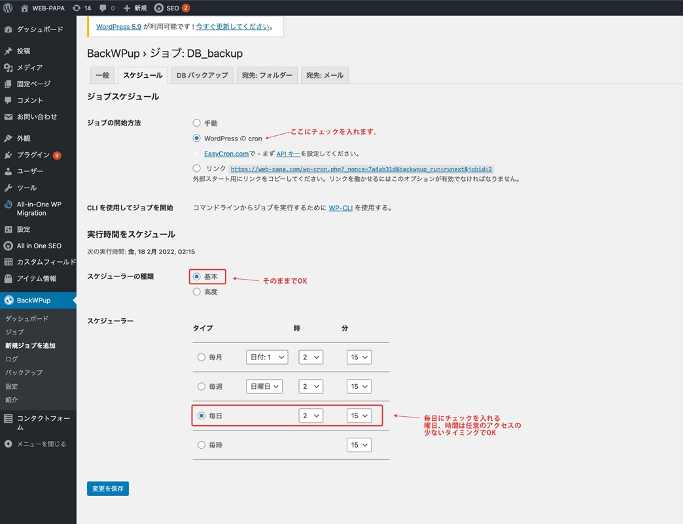Open the Plugins (プラグイン) icon
The image size is (684, 524).
(8, 155)
